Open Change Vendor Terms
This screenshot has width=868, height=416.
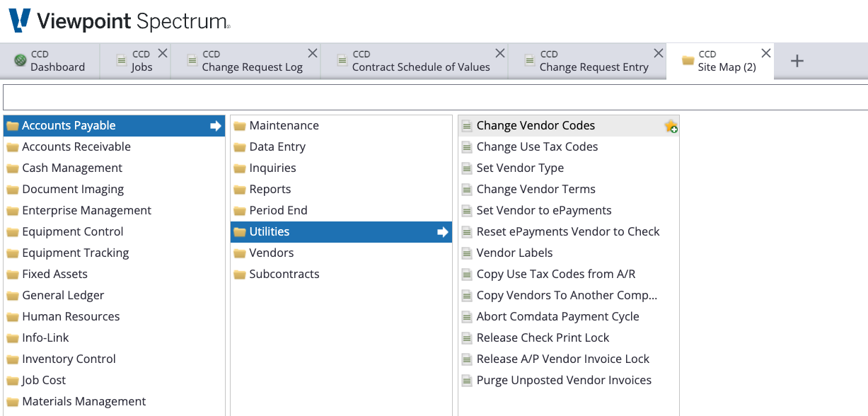(569, 190)
